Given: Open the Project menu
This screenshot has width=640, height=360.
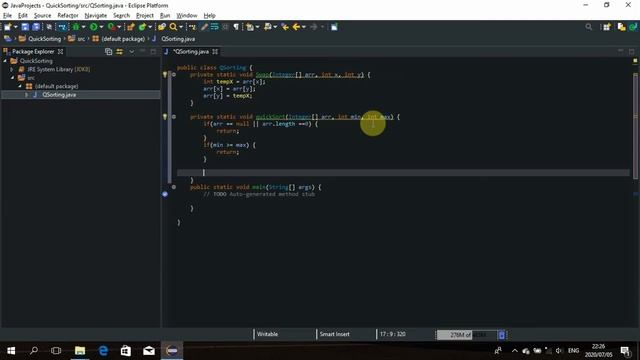Looking at the screenshot, I should (144, 16).
